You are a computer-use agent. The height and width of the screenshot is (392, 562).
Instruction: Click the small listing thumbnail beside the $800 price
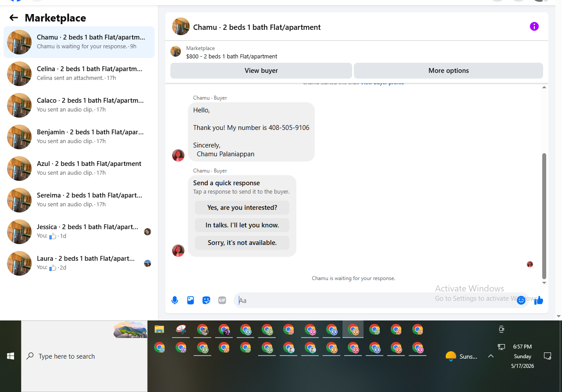coord(176,51)
